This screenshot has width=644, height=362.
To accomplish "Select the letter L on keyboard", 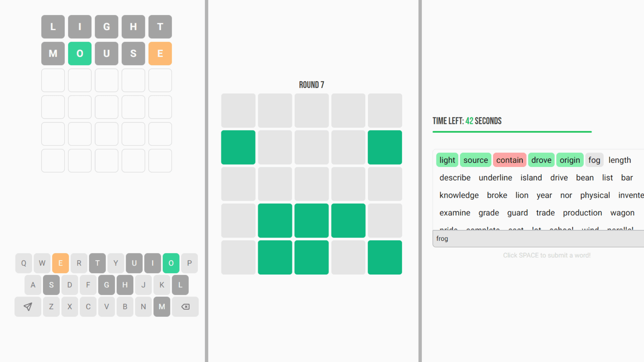I will coord(180,285).
